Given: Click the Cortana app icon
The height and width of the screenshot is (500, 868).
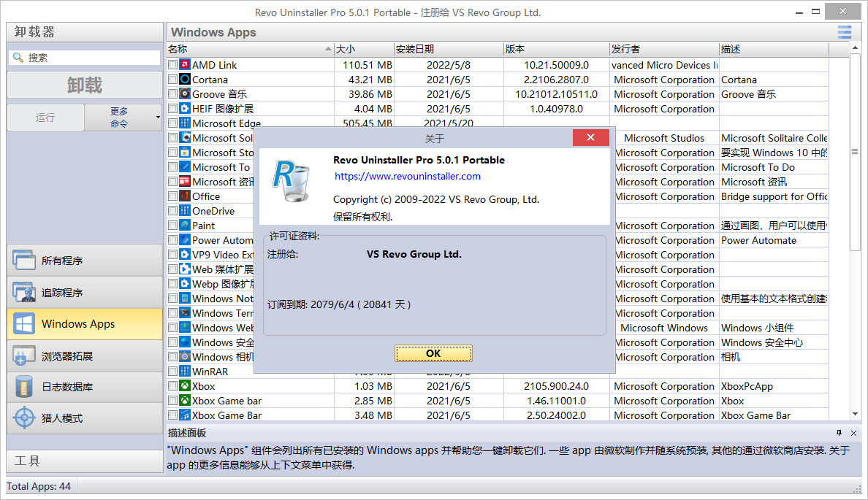Looking at the screenshot, I should 185,80.
